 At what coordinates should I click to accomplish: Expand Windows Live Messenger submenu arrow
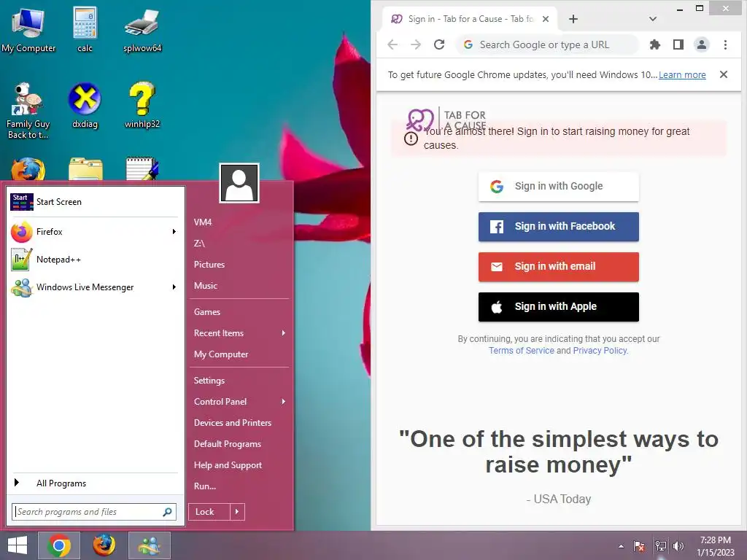174,287
